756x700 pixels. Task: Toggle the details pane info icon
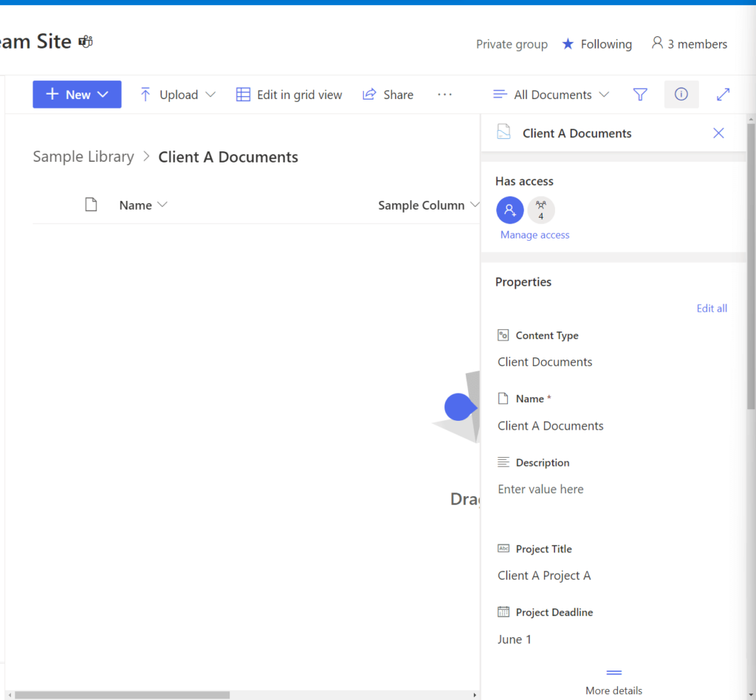681,95
